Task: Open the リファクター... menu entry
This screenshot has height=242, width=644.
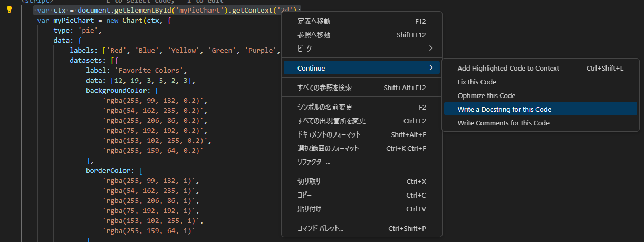Action: [x=362, y=162]
